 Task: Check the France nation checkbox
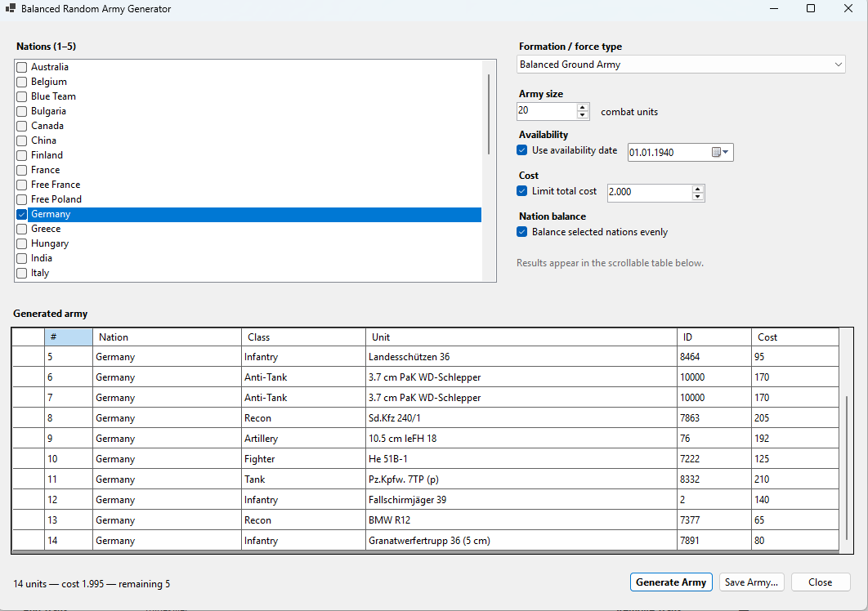[21, 170]
